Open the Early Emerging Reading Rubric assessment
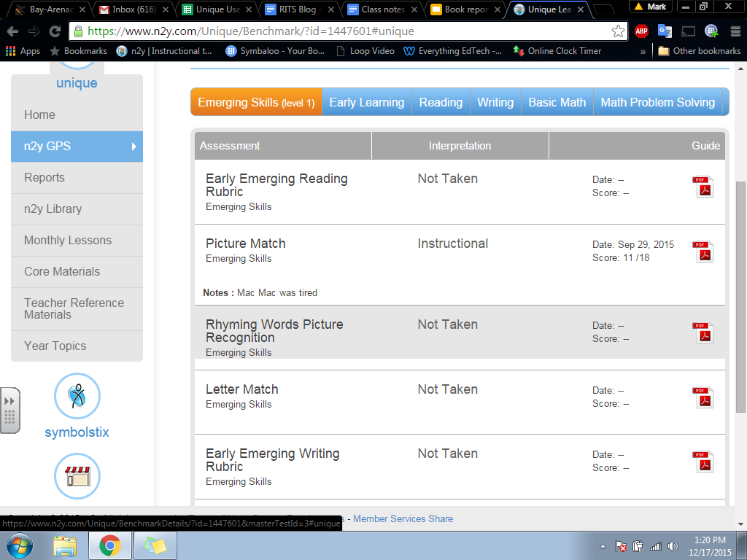Viewport: 747px width, 560px height. pos(276,184)
